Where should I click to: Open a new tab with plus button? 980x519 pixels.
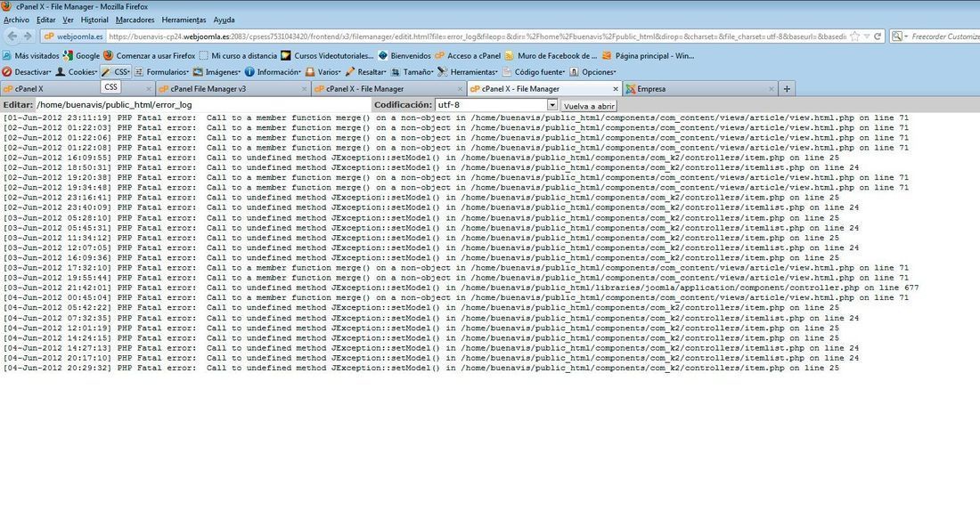point(787,89)
